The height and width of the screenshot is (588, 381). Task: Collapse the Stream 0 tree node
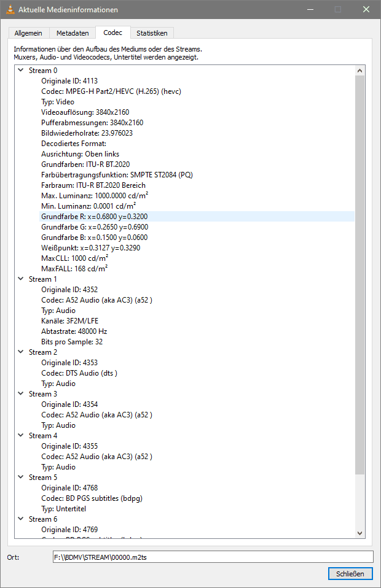click(21, 70)
